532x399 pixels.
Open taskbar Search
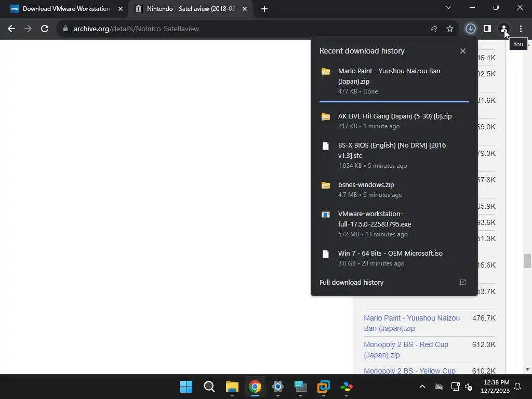[209, 387]
